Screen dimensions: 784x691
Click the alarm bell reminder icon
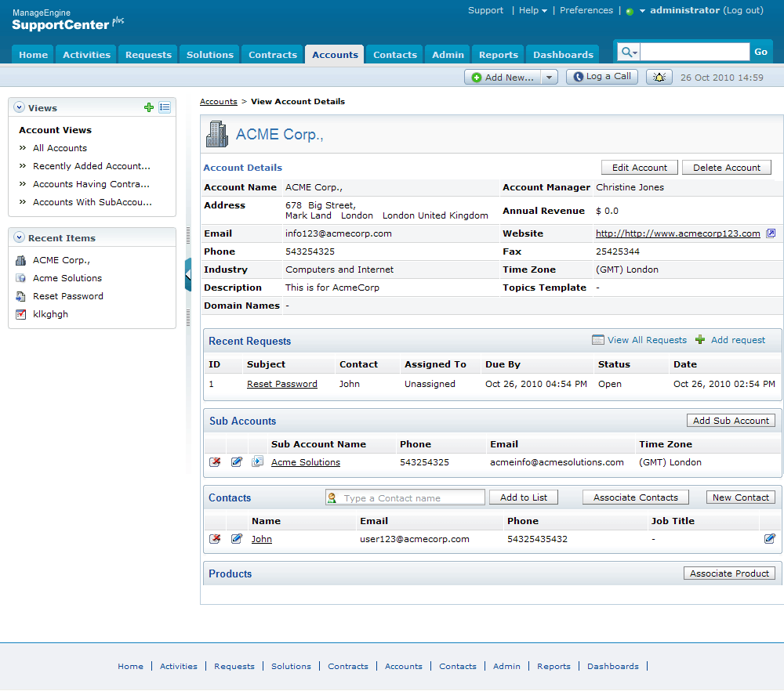click(659, 77)
